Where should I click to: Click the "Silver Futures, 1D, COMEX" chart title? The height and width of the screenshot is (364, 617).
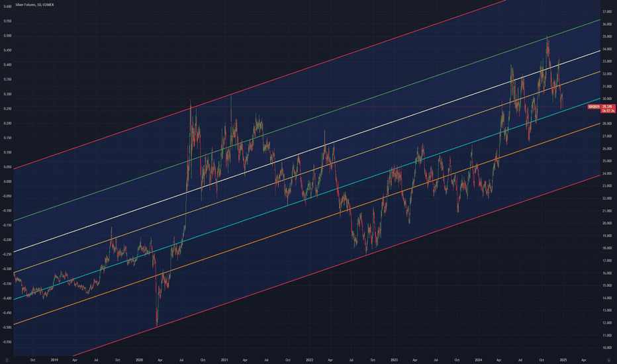click(34, 5)
